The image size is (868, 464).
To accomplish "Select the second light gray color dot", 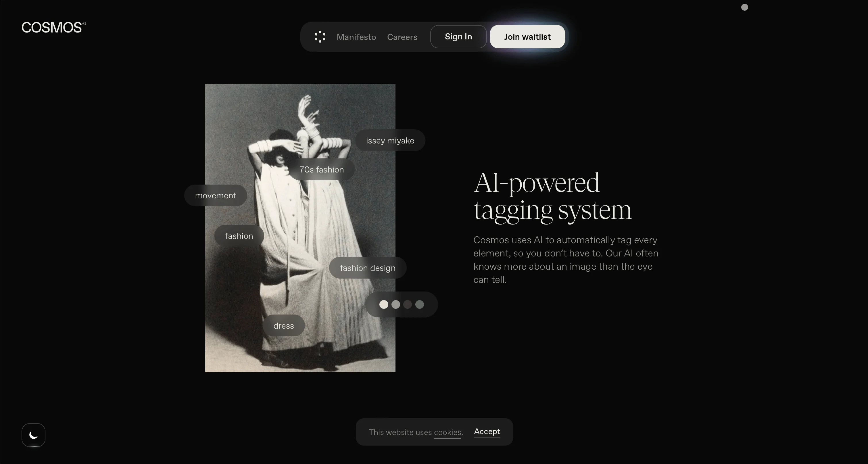I will click(395, 304).
